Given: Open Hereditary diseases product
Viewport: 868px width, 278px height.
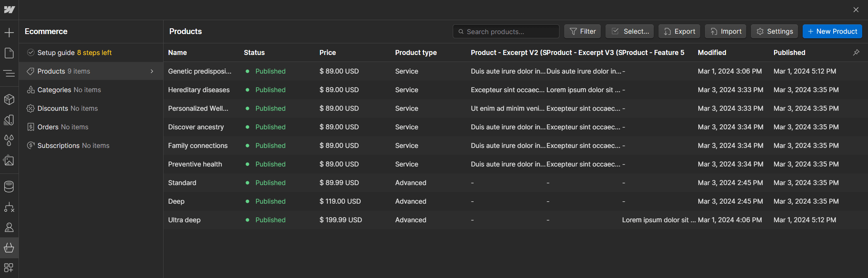Looking at the screenshot, I should coord(516,90).
